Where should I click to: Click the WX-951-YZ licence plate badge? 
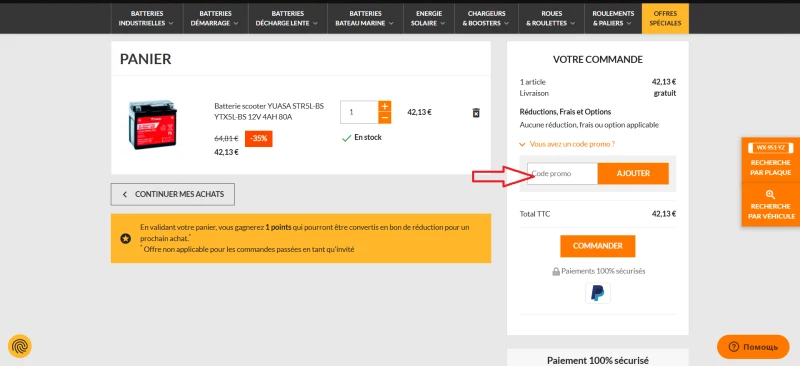(770, 148)
